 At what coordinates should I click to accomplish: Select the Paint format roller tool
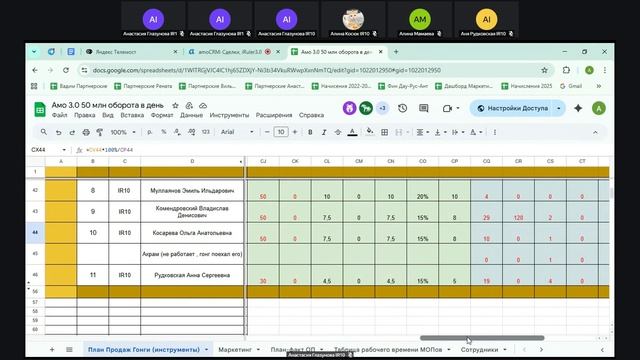pyautogui.click(x=100, y=132)
